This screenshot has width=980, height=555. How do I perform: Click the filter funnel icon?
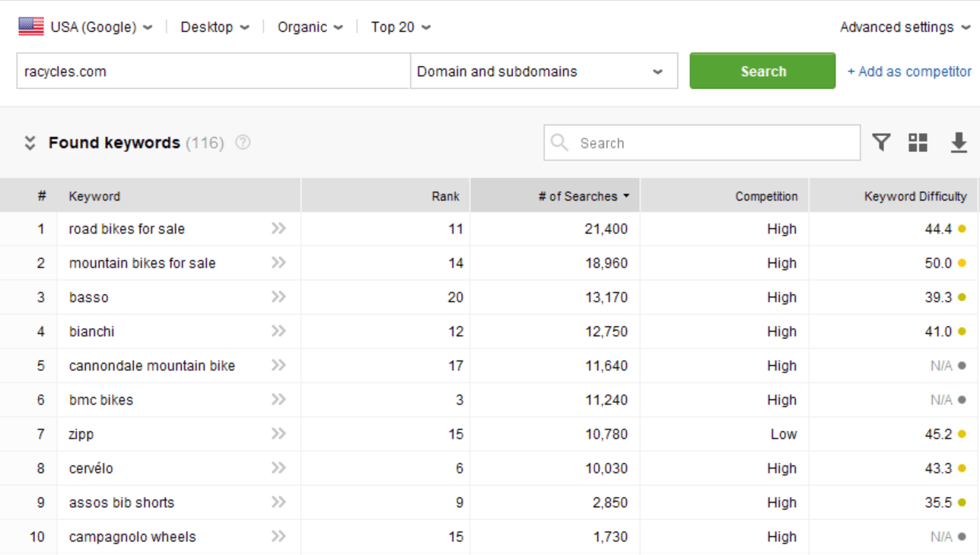point(881,142)
